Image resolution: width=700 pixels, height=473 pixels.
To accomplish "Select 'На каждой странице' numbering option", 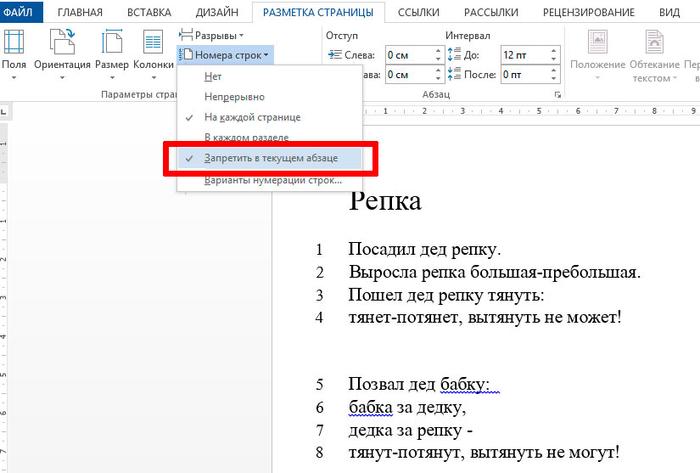I will pyautogui.click(x=252, y=117).
